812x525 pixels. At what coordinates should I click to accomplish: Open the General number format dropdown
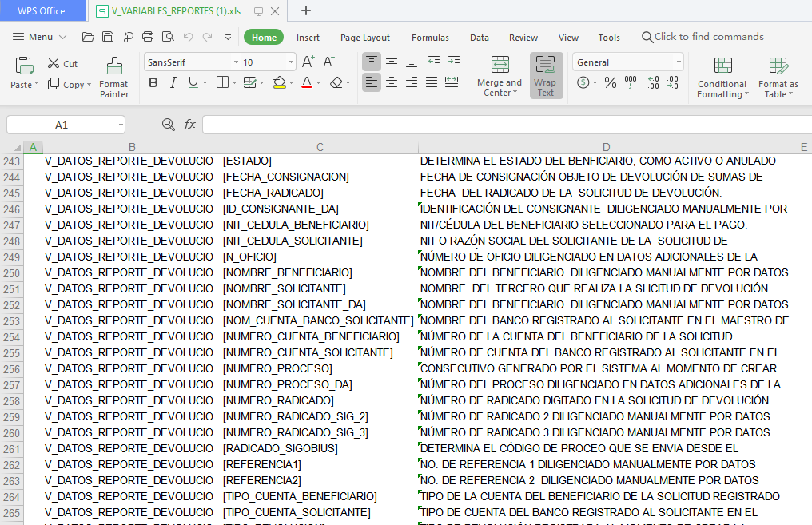(679, 62)
